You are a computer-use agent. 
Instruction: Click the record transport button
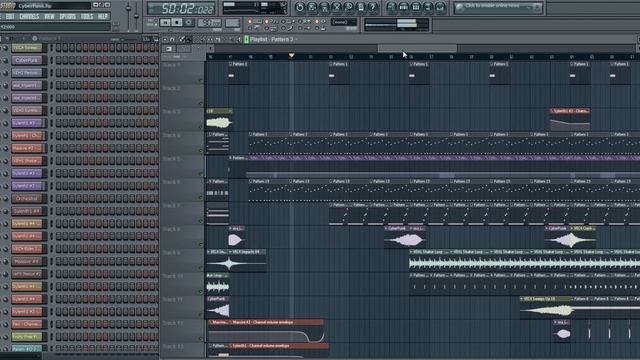point(189,23)
